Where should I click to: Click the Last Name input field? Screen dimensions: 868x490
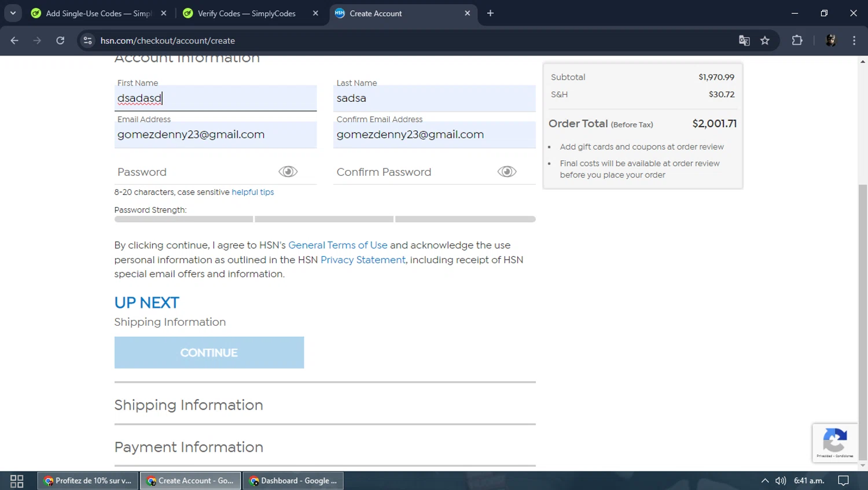click(434, 98)
